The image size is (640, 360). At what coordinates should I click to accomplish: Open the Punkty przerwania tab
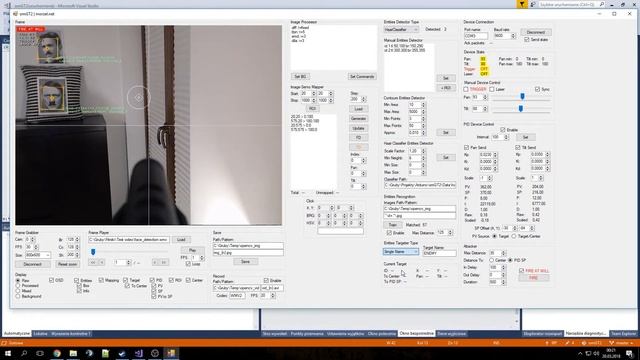(307, 334)
